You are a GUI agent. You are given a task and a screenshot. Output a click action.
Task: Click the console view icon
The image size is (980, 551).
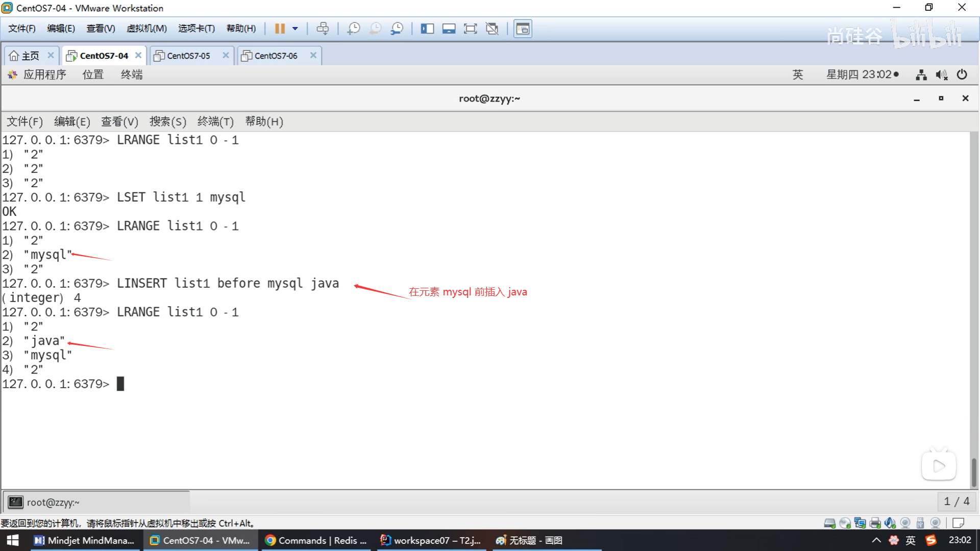[523, 29]
